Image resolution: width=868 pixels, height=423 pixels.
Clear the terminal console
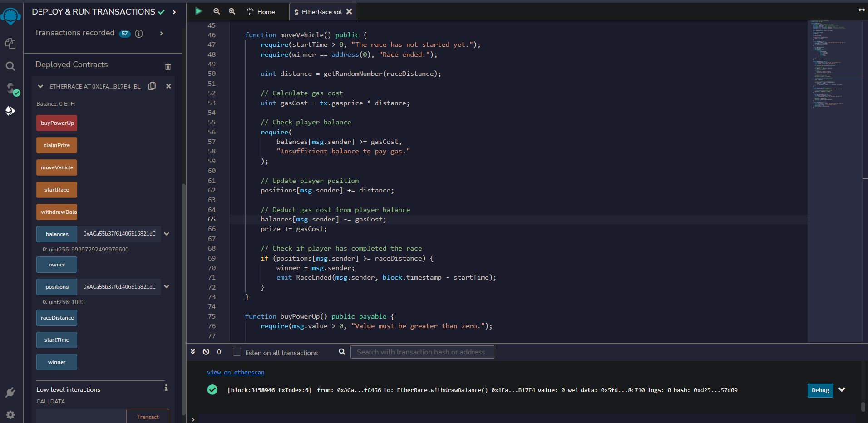pyautogui.click(x=206, y=352)
